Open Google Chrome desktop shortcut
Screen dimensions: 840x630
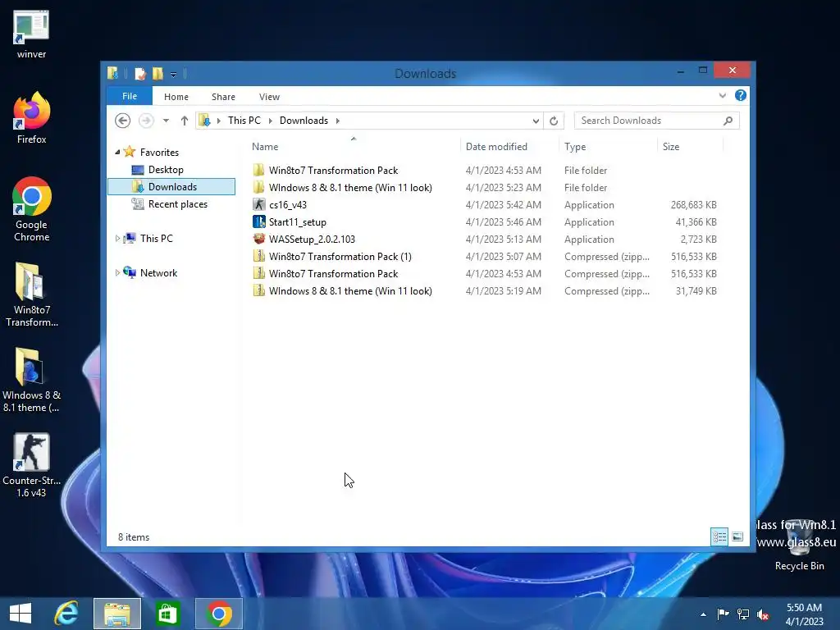point(32,209)
